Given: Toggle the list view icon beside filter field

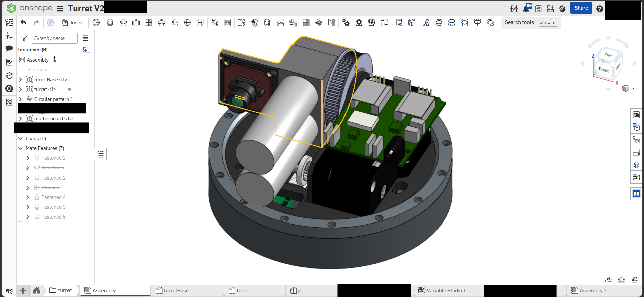Looking at the screenshot, I should [86, 38].
